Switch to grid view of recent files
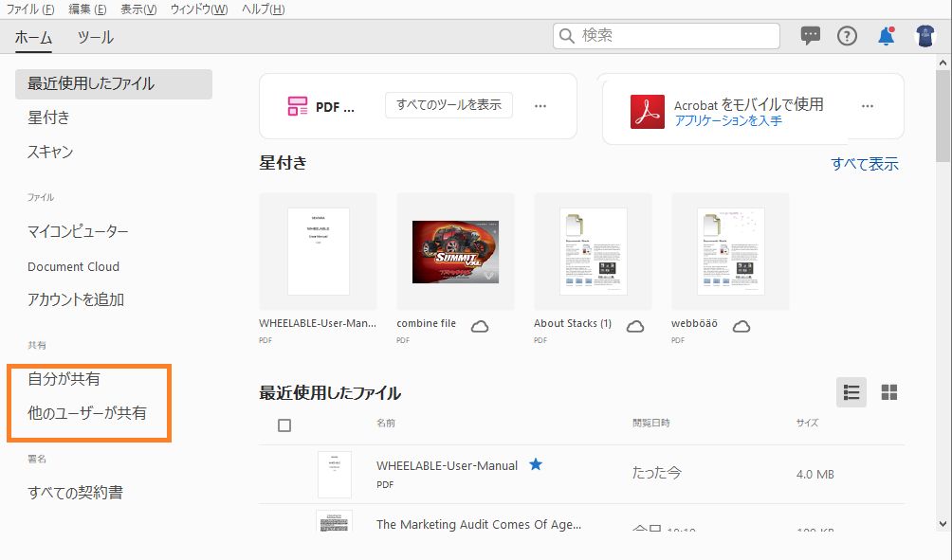Screen dimensions: 952x560 click(x=888, y=391)
